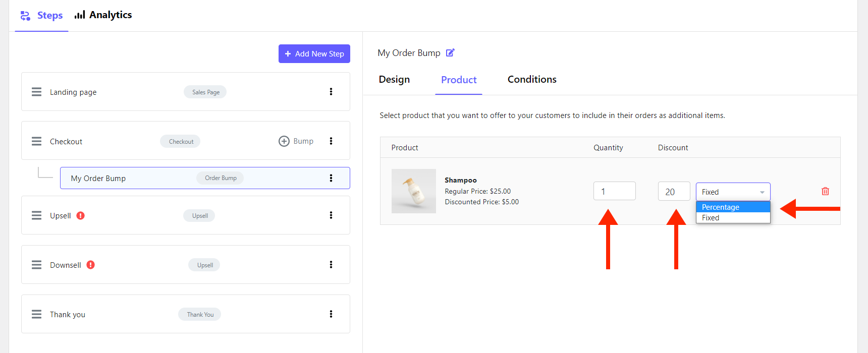Click the plus Bump icon on Checkout

[284, 141]
